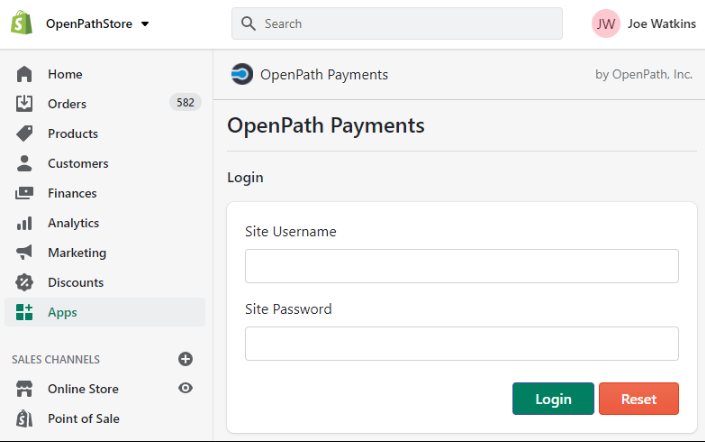Click the Orders inbox icon

24,103
